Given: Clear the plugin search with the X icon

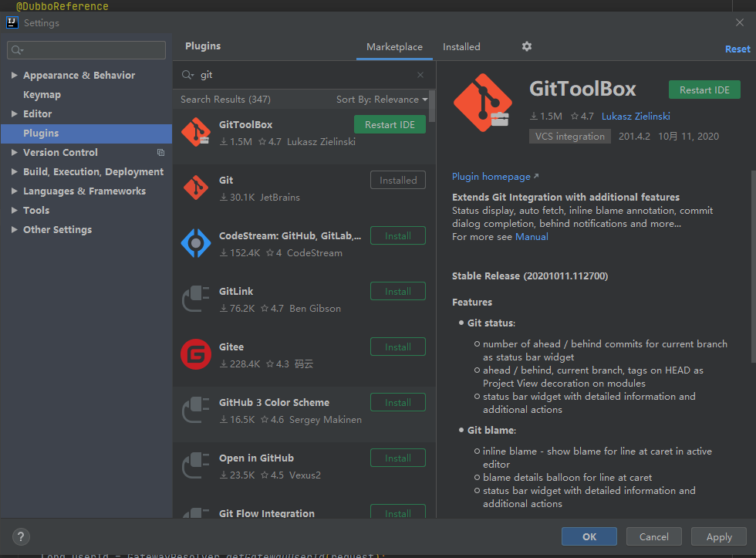Looking at the screenshot, I should pos(420,75).
